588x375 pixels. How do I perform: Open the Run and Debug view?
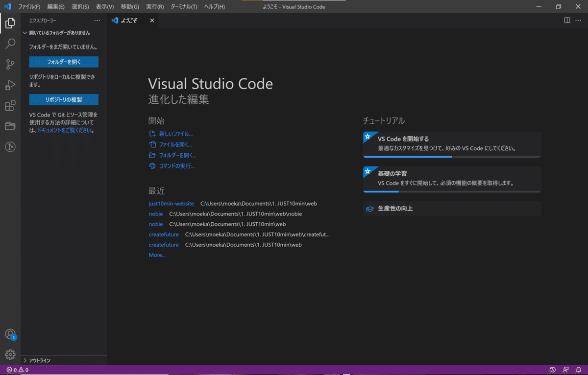(10, 85)
